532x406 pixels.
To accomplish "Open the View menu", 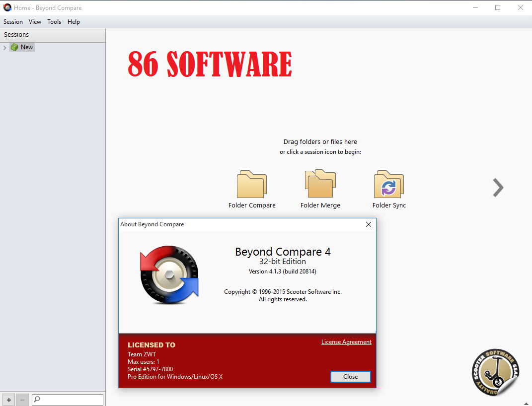I will pos(35,22).
